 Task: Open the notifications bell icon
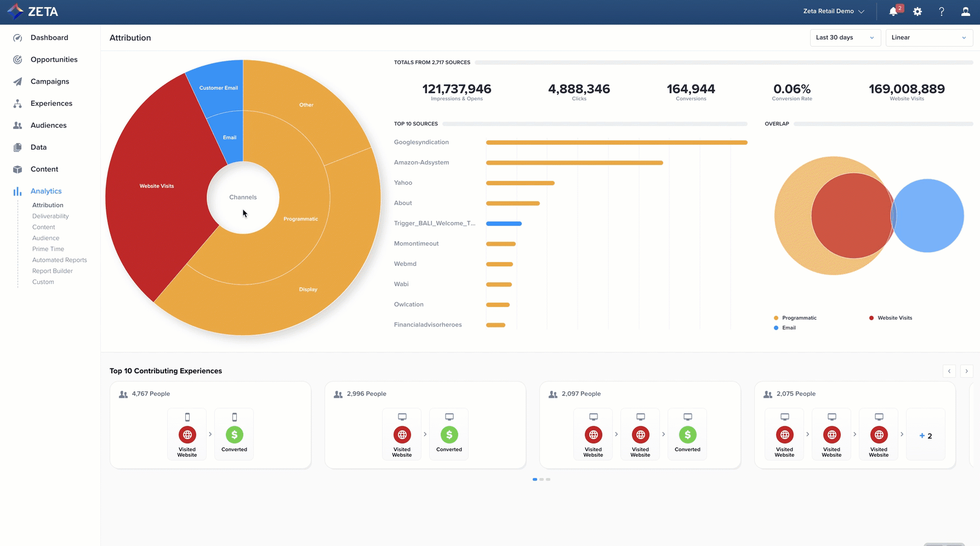point(893,12)
